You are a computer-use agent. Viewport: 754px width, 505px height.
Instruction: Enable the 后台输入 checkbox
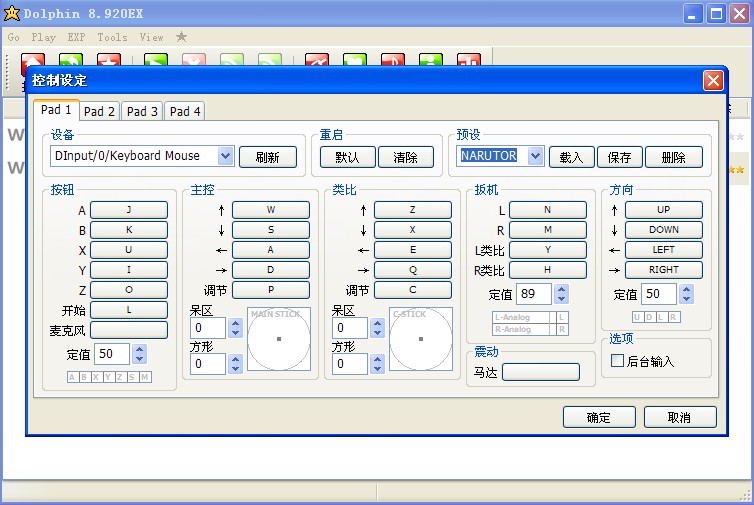click(x=617, y=361)
